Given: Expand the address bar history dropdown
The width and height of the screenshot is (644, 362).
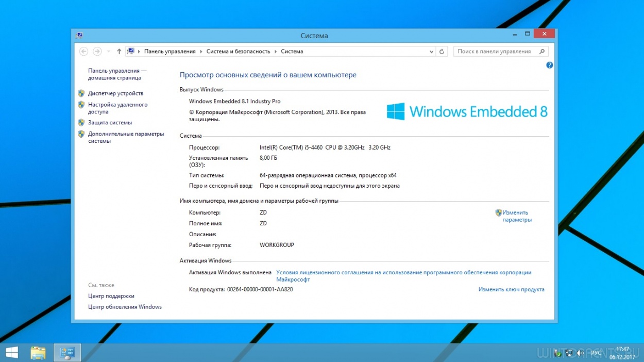Looking at the screenshot, I should tap(431, 52).
